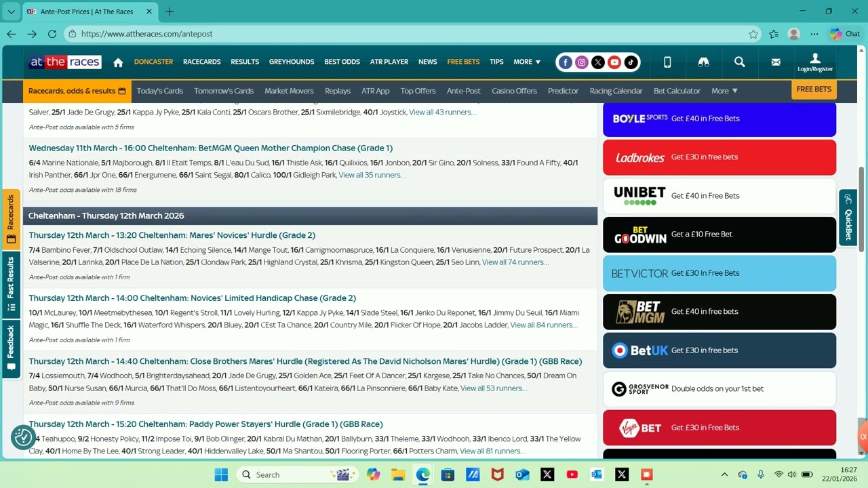Open YouTube app in taskbar
The image size is (868, 488).
tap(572, 474)
